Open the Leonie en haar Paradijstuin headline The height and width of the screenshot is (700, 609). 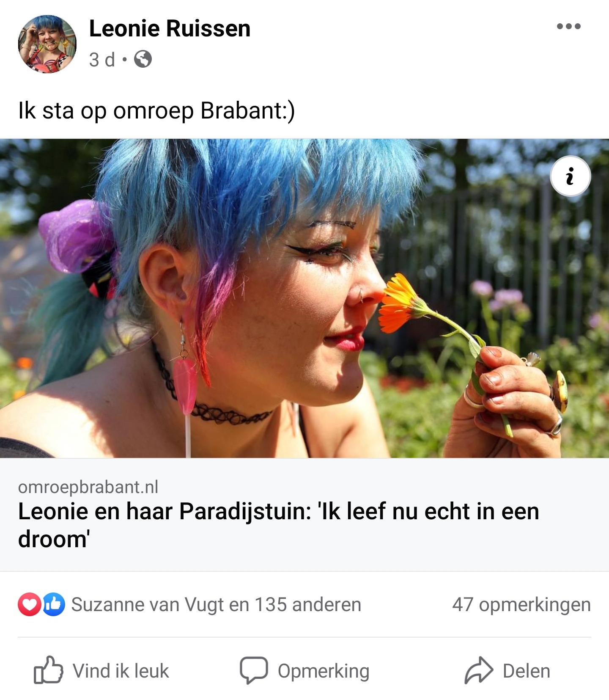(x=279, y=525)
